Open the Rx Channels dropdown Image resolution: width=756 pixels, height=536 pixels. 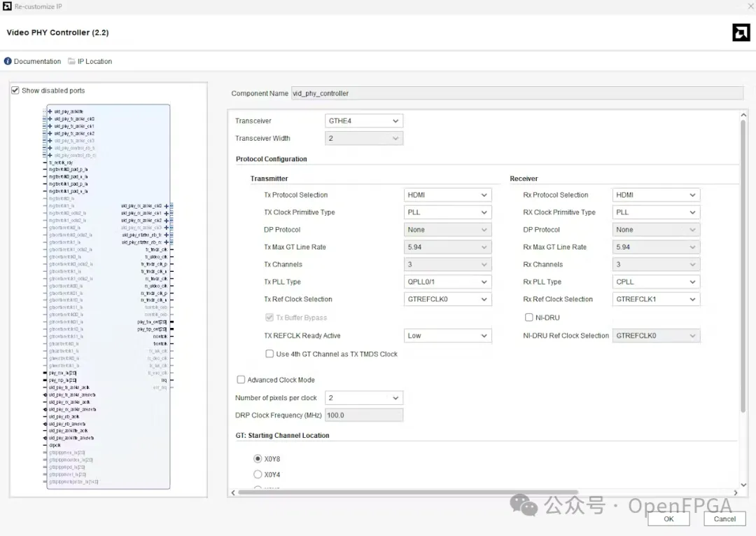(656, 264)
